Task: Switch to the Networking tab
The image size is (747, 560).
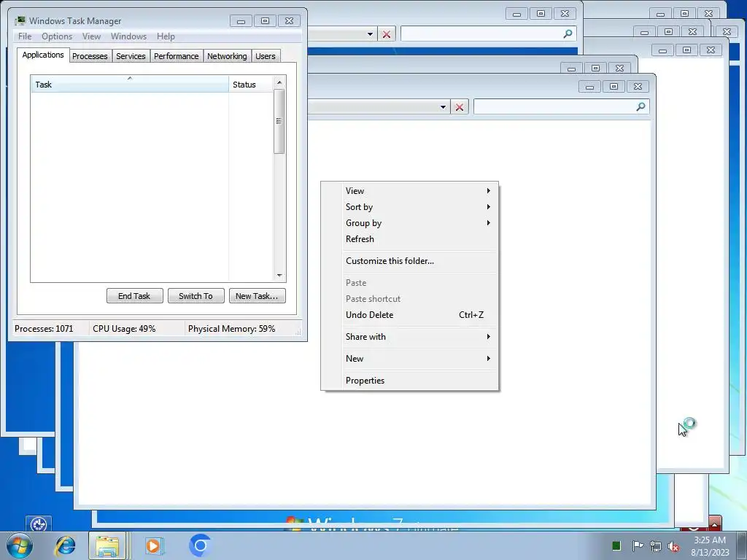Action: (228, 56)
